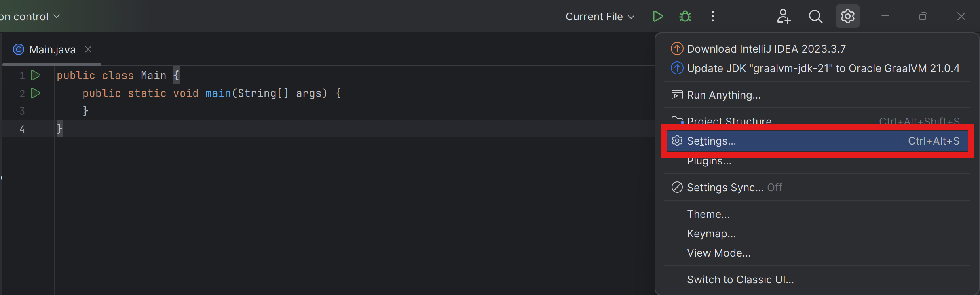This screenshot has width=980, height=295.
Task: Open the version control dropdown
Action: pyautogui.click(x=30, y=16)
